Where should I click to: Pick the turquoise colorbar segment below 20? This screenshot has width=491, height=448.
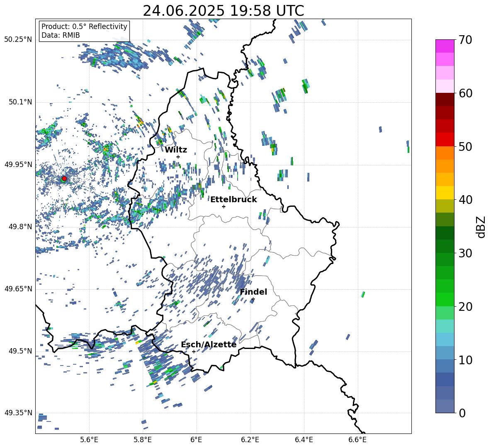tap(445, 326)
